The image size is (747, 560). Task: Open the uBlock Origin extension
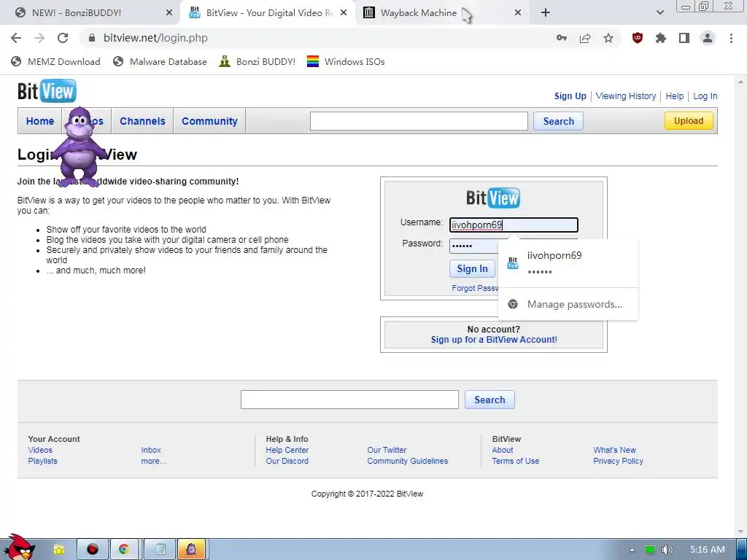coord(638,38)
